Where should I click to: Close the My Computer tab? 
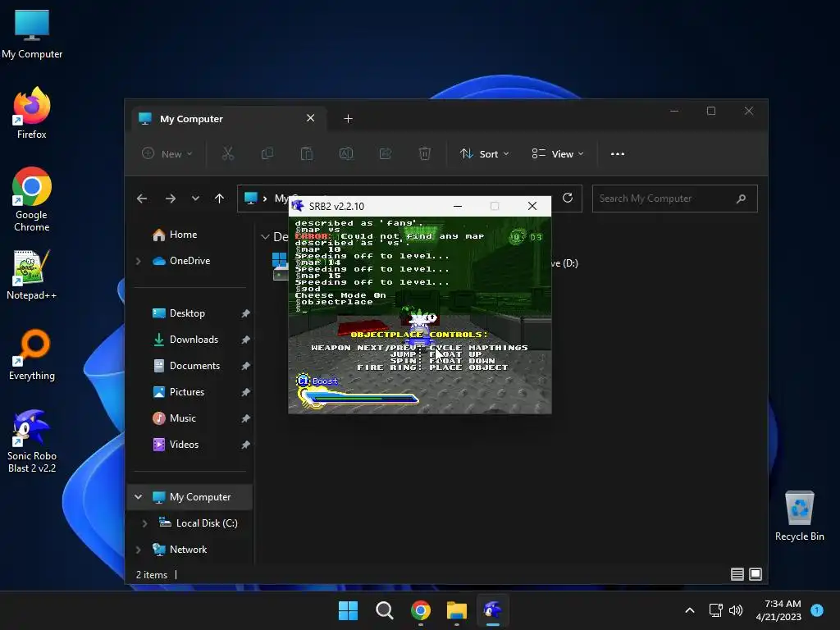tap(311, 118)
